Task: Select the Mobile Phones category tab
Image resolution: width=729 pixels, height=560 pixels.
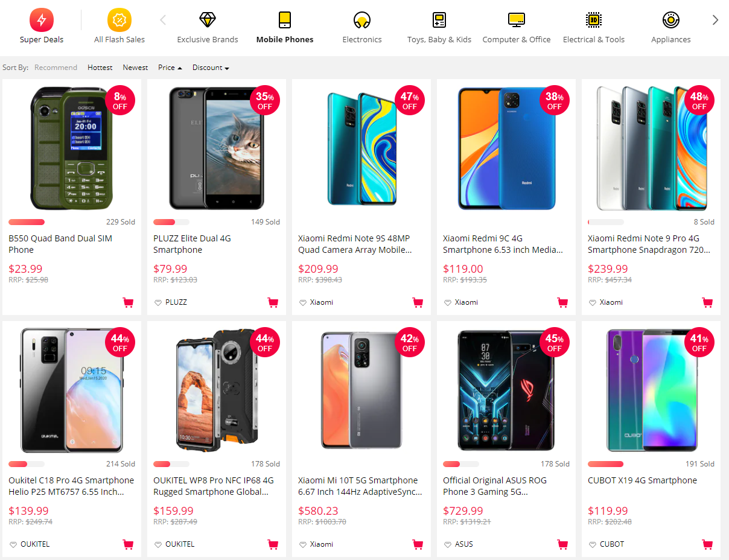Action: coord(285,27)
